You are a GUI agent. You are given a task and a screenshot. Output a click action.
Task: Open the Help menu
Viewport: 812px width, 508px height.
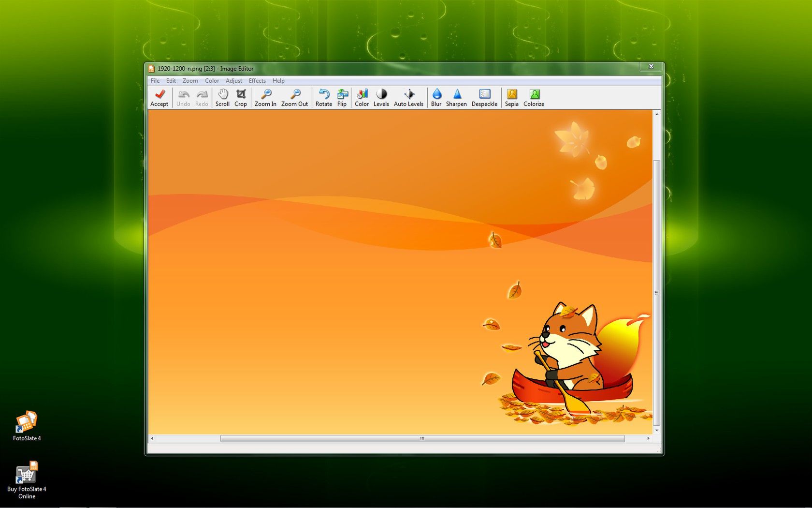(278, 81)
